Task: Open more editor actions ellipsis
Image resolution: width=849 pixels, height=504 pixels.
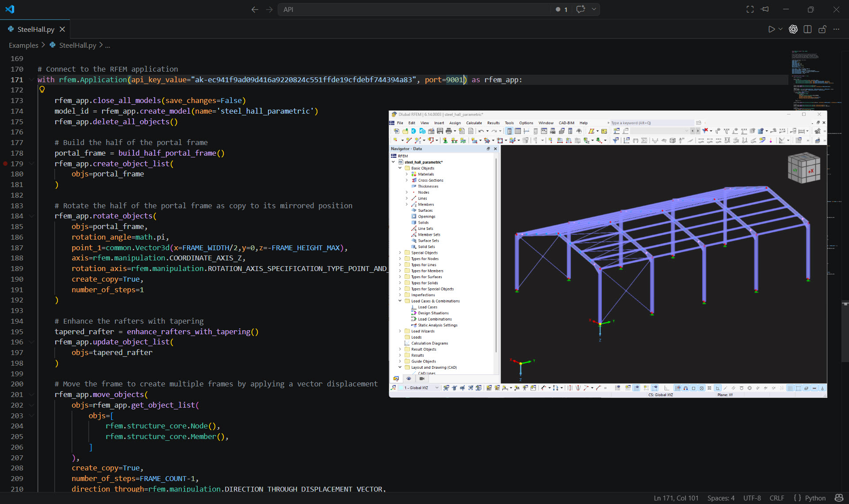Action: (x=836, y=29)
